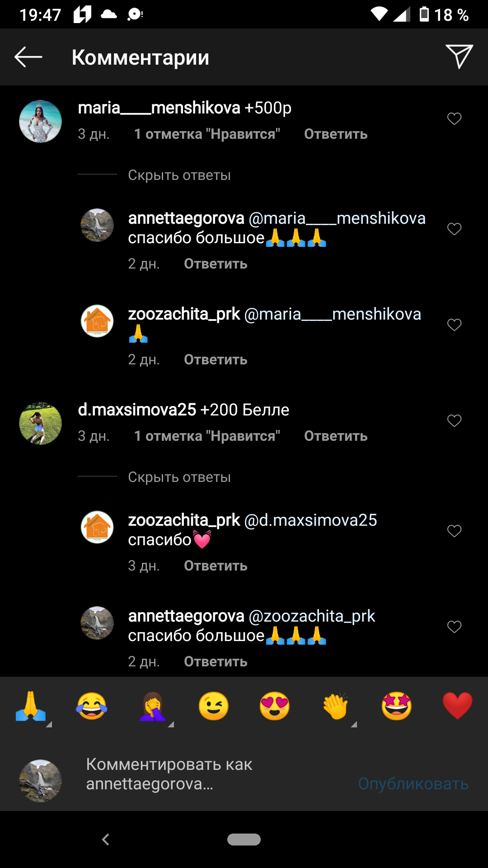The image size is (488, 868).
Task: Insert the heart eyes emoji
Action: pos(275,706)
